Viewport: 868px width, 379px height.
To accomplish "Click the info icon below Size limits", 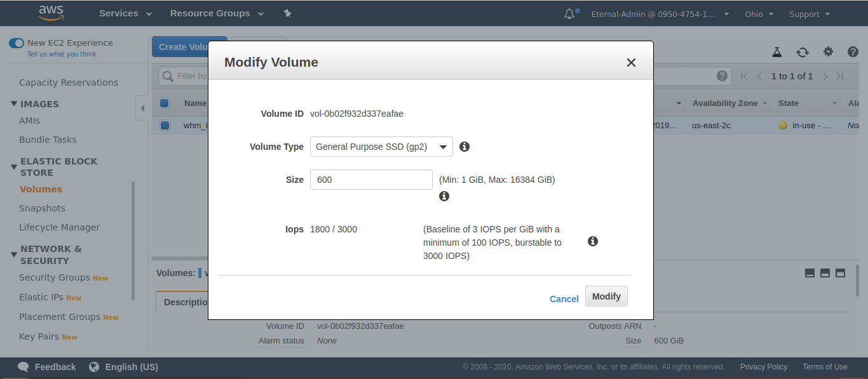I will pyautogui.click(x=444, y=196).
